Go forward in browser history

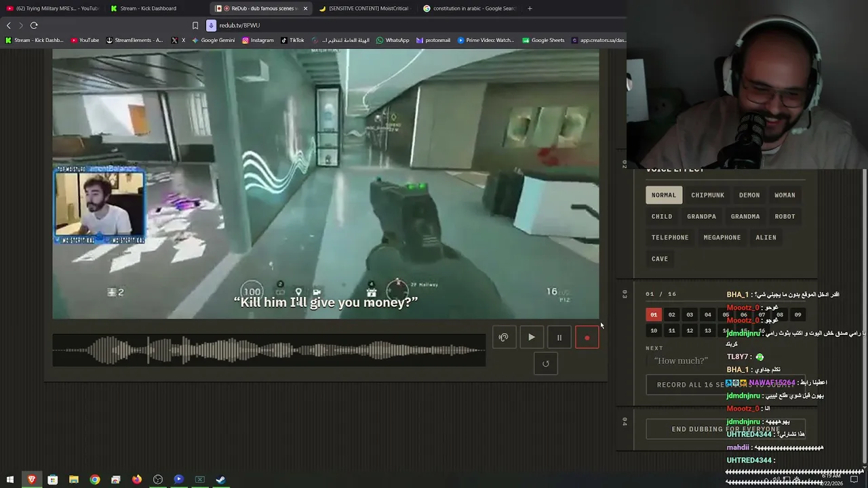21,25
